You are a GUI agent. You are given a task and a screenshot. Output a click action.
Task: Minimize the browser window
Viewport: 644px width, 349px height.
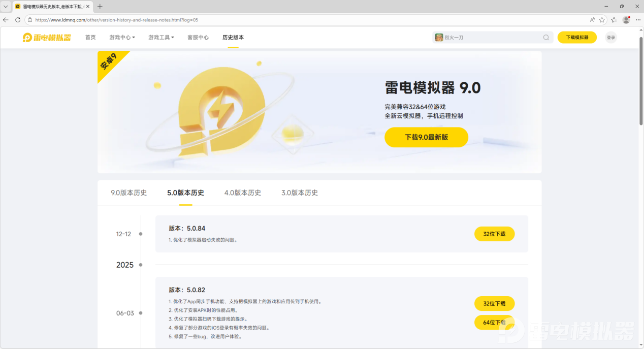click(x=606, y=7)
